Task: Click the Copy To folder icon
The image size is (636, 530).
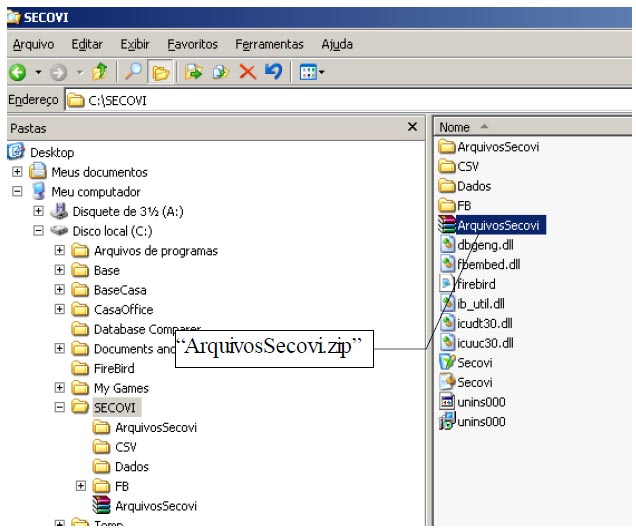Action: [x=221, y=73]
